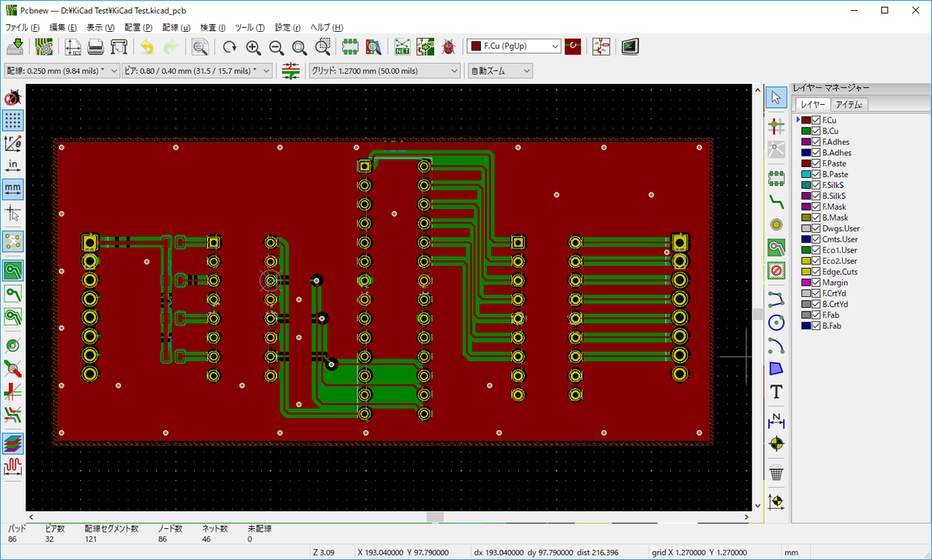
Task: Select highlight net tool on right toolbar
Action: 776,125
